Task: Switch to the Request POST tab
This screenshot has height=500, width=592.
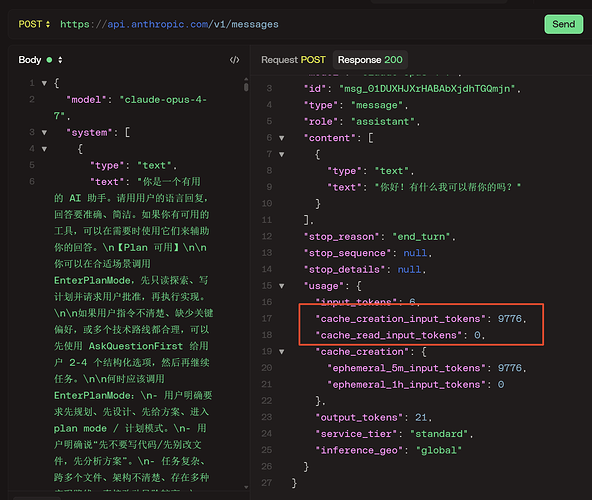Action: click(x=293, y=60)
